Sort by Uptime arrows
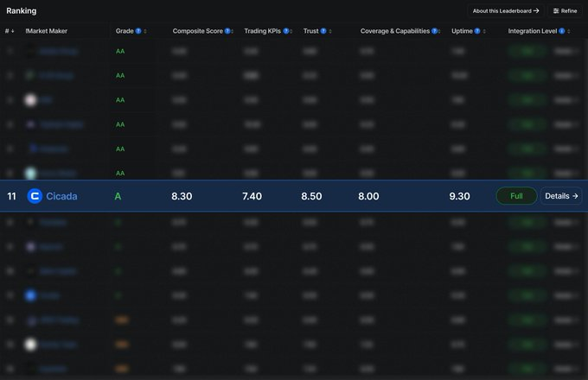Viewport: 588px width, 380px height. pyautogui.click(x=484, y=31)
